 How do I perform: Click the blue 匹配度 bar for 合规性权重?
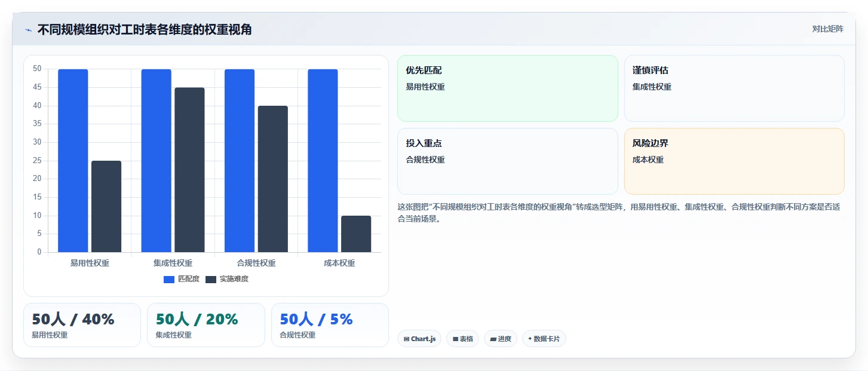click(240, 161)
